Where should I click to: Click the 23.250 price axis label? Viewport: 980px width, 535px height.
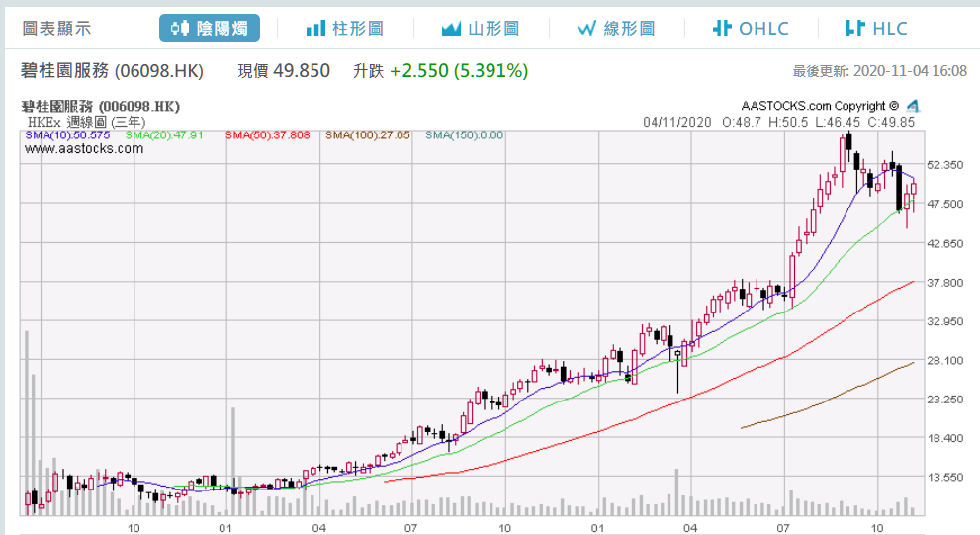pyautogui.click(x=945, y=400)
